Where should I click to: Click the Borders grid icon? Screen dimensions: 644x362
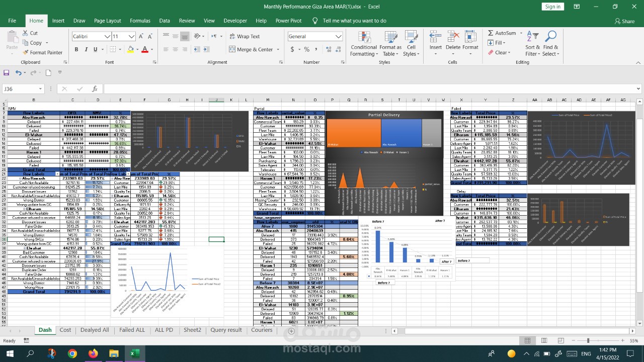coord(112,49)
